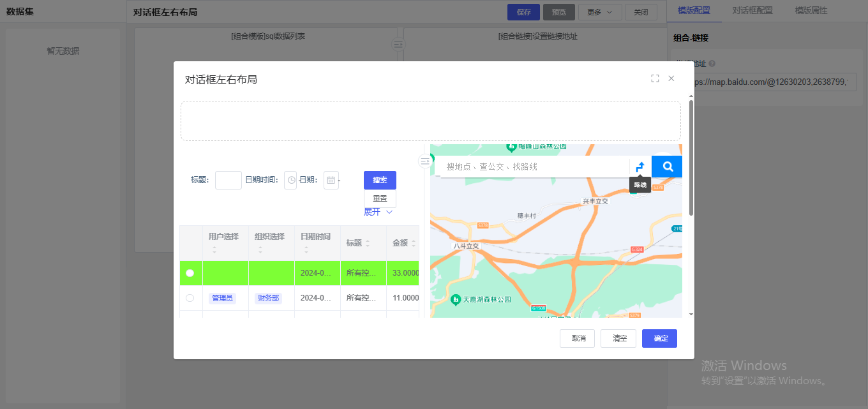Click the 天鹿湖森林公园 park marker on map

(456, 299)
